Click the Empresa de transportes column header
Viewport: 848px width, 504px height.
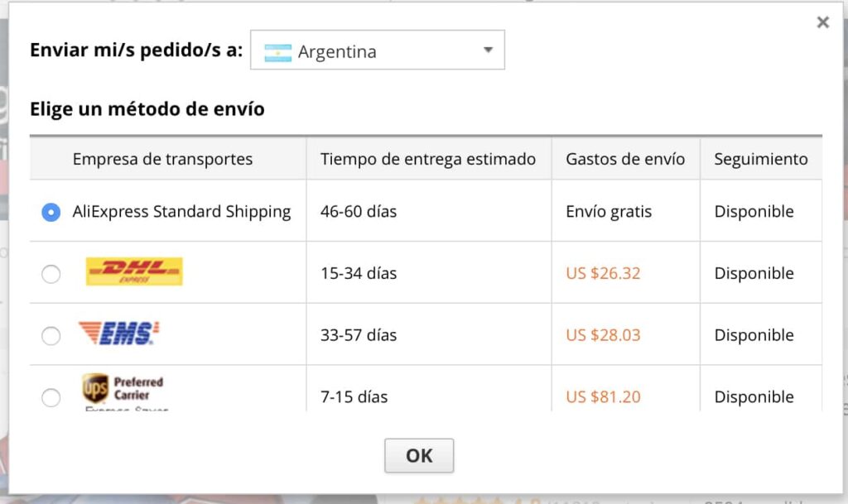162,159
